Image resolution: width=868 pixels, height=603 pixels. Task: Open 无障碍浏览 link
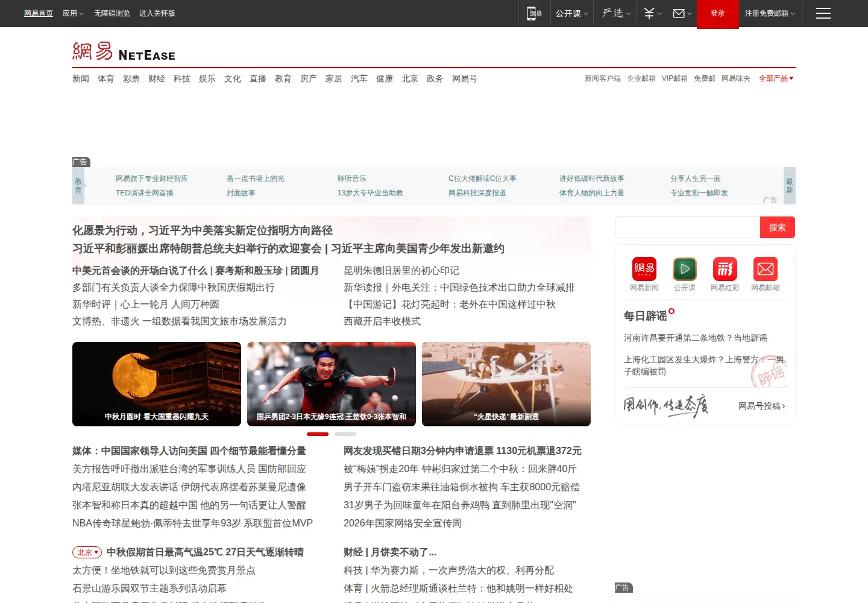[x=112, y=13]
